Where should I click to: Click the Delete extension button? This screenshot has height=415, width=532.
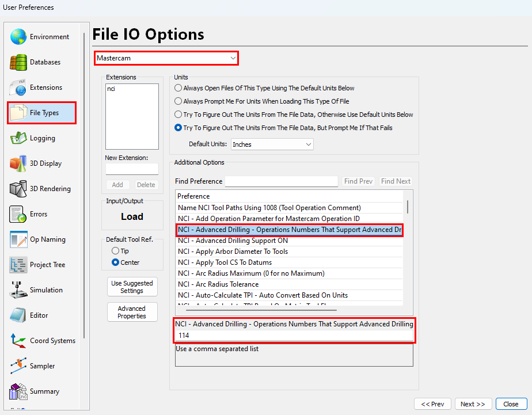tap(146, 185)
